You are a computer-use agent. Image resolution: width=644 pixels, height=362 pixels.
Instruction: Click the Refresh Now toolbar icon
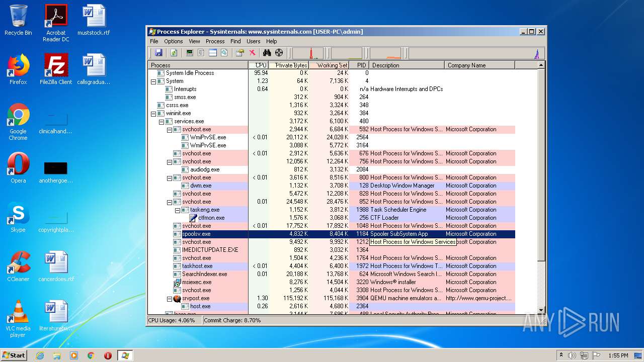point(174,53)
